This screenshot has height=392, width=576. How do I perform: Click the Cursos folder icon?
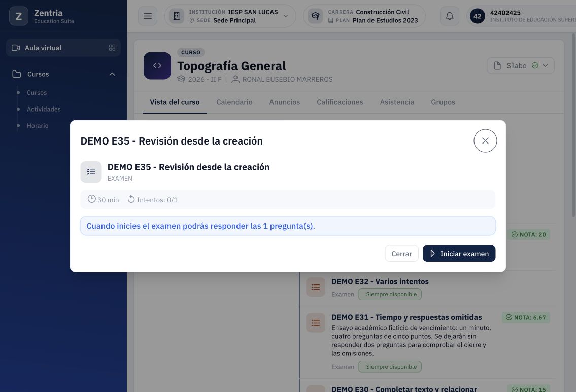click(x=17, y=74)
